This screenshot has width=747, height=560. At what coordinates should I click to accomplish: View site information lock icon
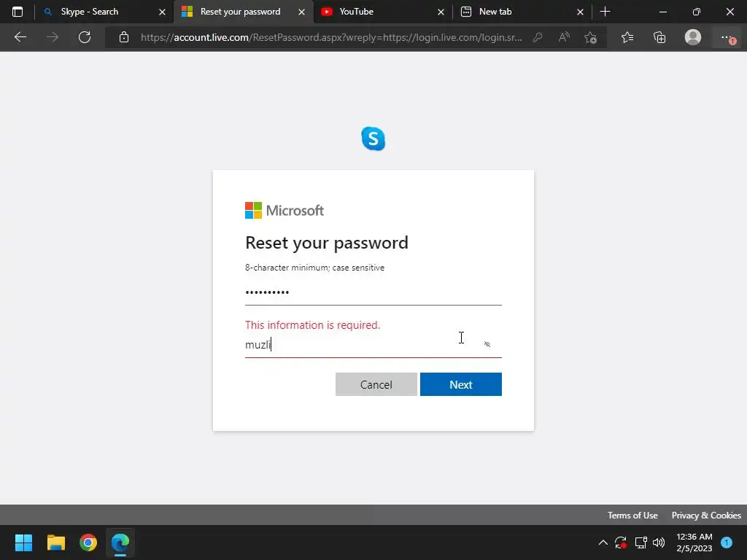(124, 37)
